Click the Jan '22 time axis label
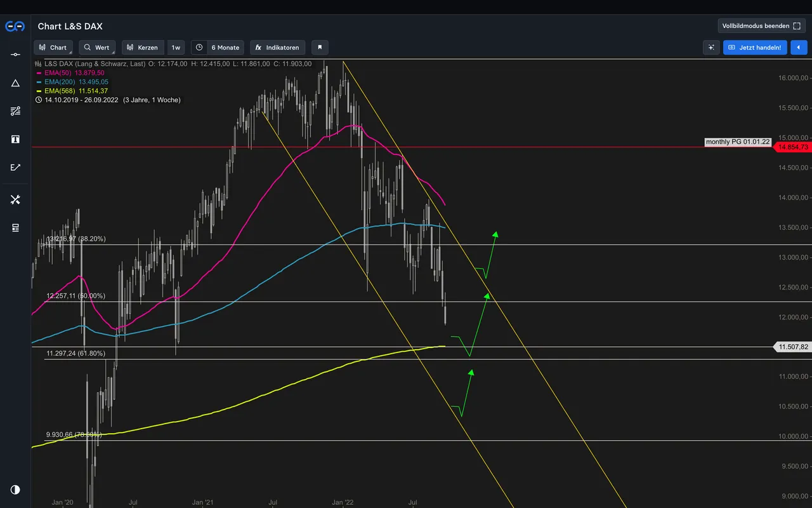 (x=343, y=502)
